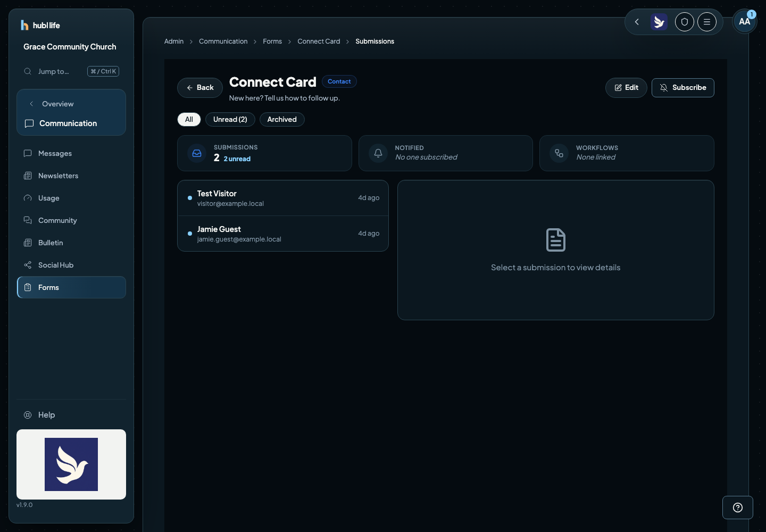Open the Messages sidebar item
This screenshot has width=766, height=532.
71,153
